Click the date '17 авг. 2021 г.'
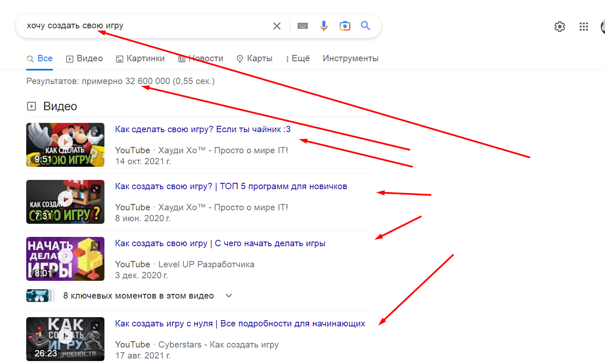The width and height of the screenshot is (605, 364). [x=143, y=356]
